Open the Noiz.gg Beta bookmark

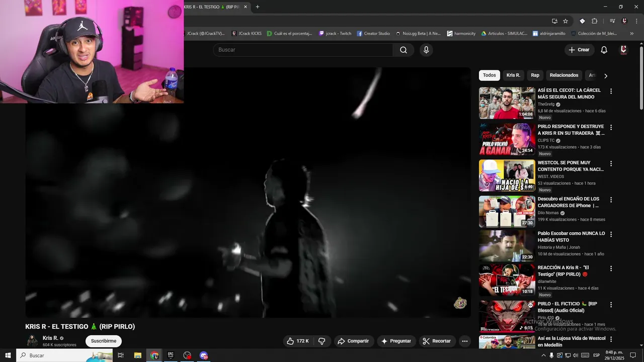tap(418, 34)
